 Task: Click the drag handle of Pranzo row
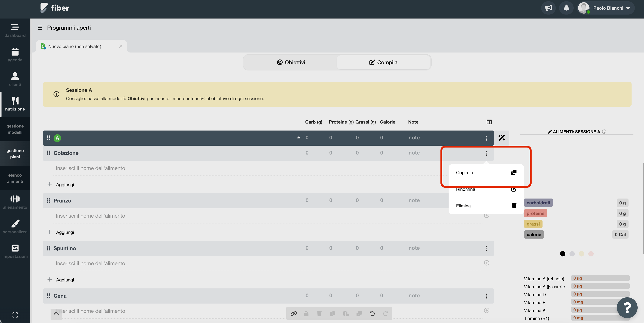pyautogui.click(x=48, y=201)
